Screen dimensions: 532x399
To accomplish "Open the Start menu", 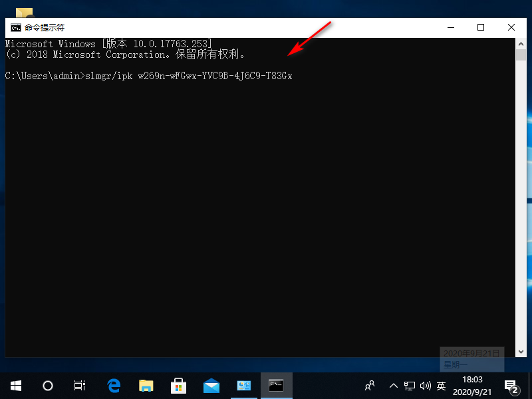I will (x=15, y=386).
